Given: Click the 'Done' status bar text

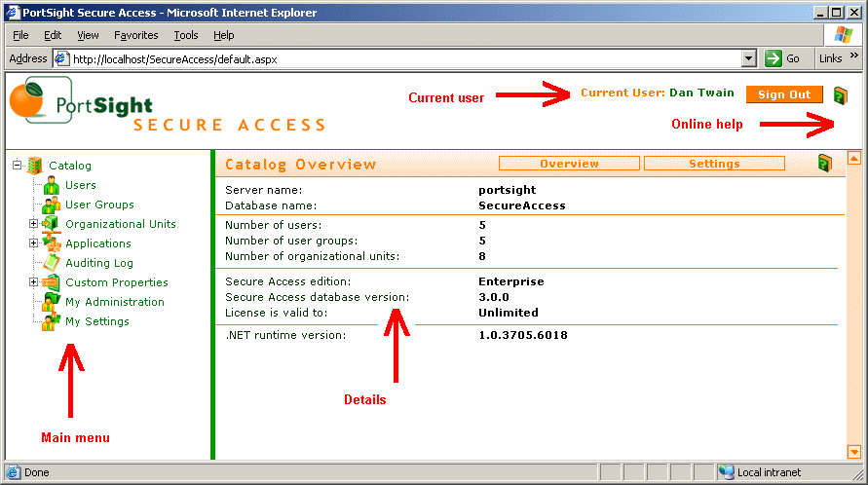Looking at the screenshot, I should point(37,472).
